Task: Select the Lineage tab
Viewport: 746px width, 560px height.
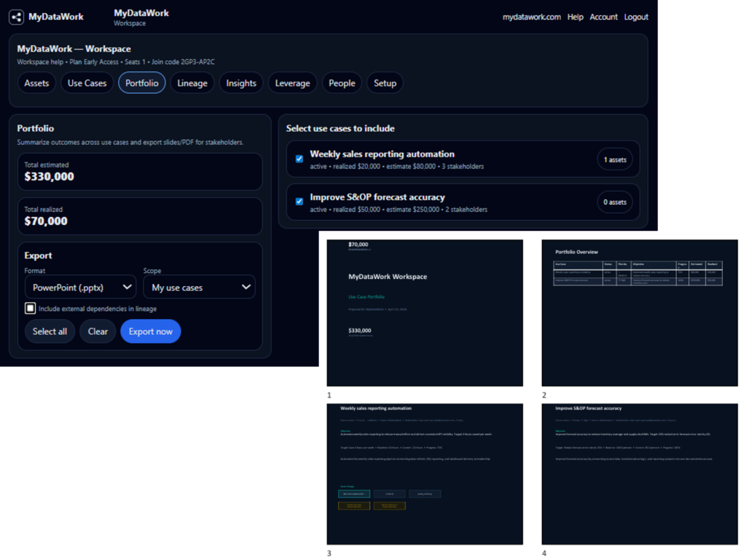Action: (x=192, y=82)
